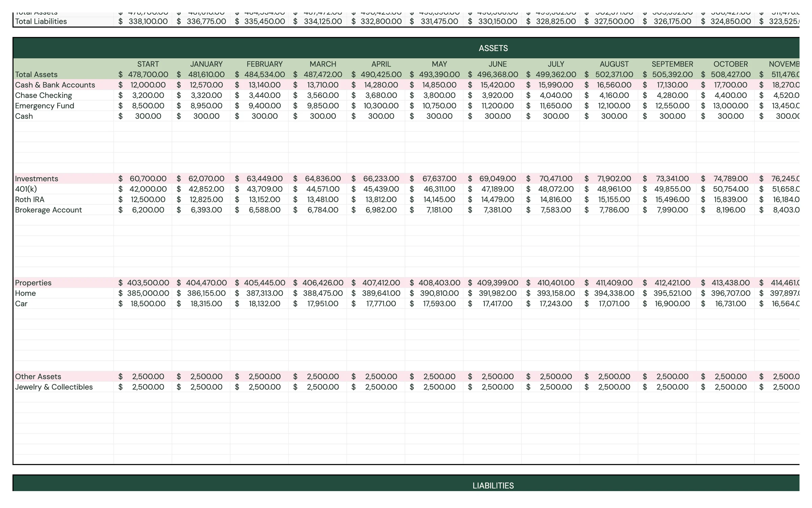Image resolution: width=812 pixels, height=508 pixels.
Task: Click the START column header
Action: (x=148, y=64)
